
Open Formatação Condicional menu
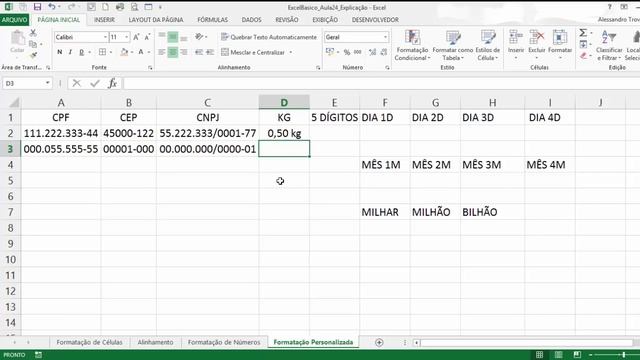pos(412,45)
